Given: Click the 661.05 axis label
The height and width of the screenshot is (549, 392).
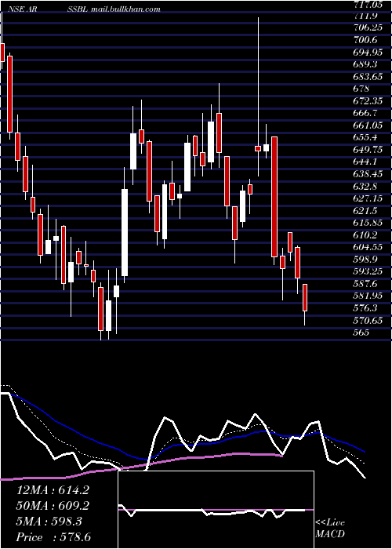Looking at the screenshot, I should (x=369, y=125).
